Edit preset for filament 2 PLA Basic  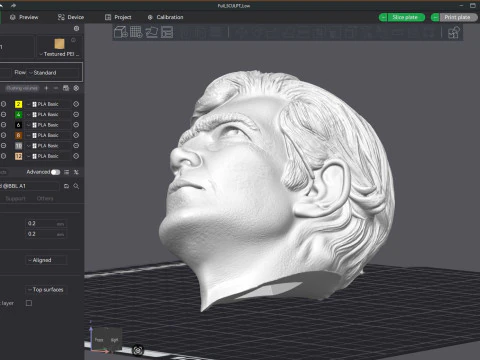pyautogui.click(x=76, y=104)
